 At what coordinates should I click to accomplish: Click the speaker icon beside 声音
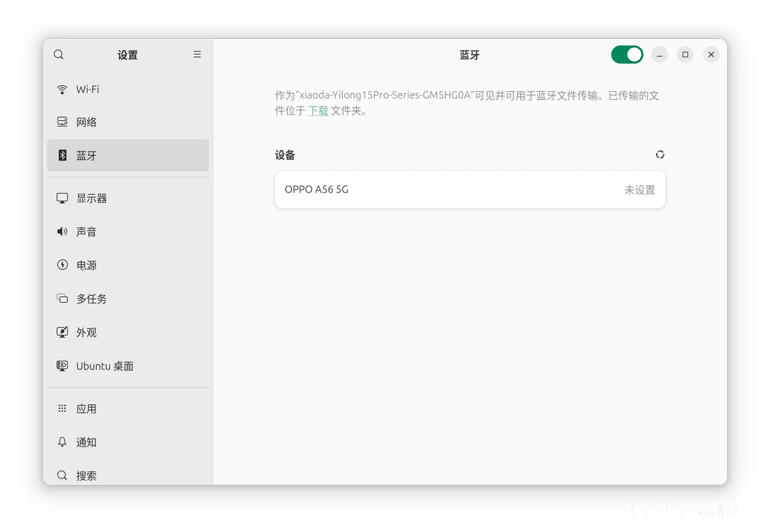[62, 232]
